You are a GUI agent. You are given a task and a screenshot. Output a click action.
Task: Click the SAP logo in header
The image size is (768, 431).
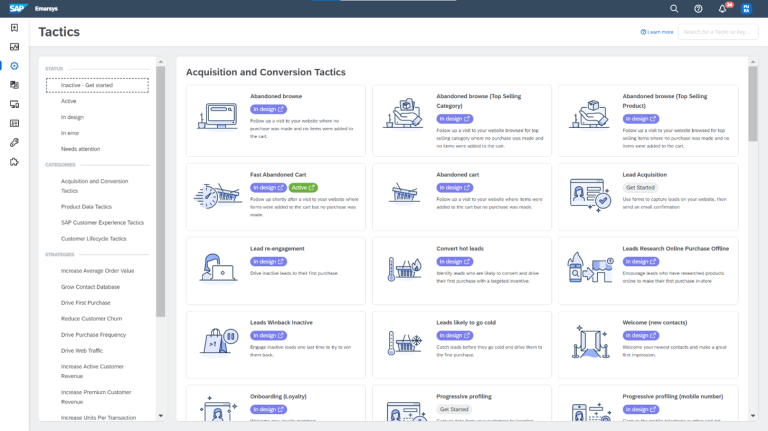point(17,8)
